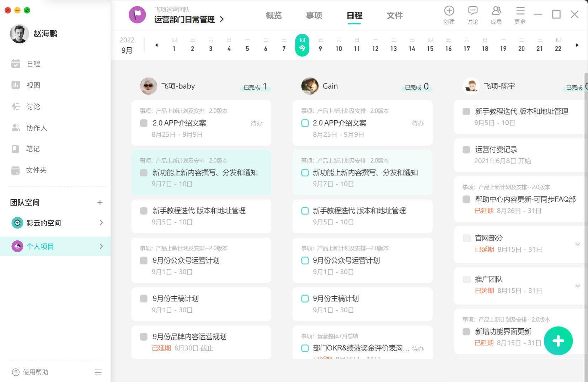This screenshot has width=588, height=382.
Task: Mark 9月份主稿计划 complete in Gain's column
Action: 305,299
